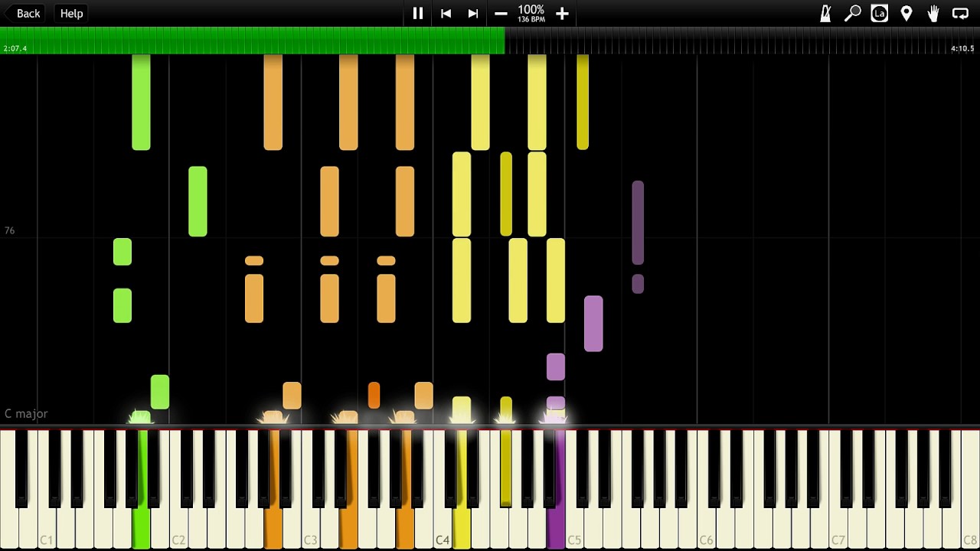
Task: Play the C4 piano key
Action: tap(443, 530)
